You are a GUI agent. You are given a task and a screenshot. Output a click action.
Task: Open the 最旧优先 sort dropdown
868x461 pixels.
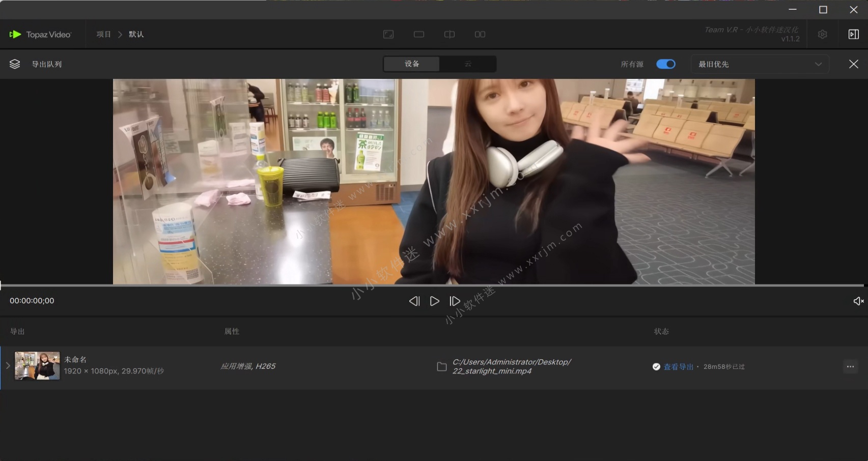[x=759, y=64]
